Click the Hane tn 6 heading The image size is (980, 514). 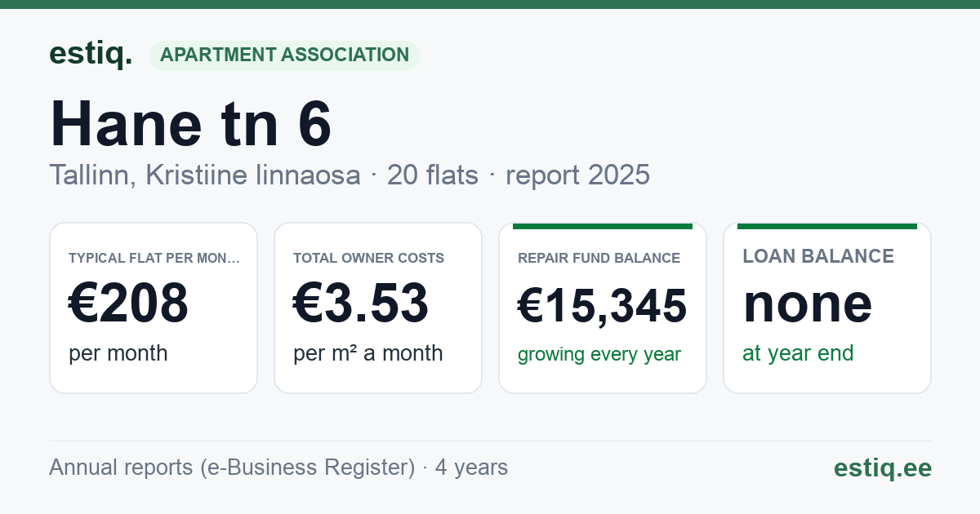point(191,123)
